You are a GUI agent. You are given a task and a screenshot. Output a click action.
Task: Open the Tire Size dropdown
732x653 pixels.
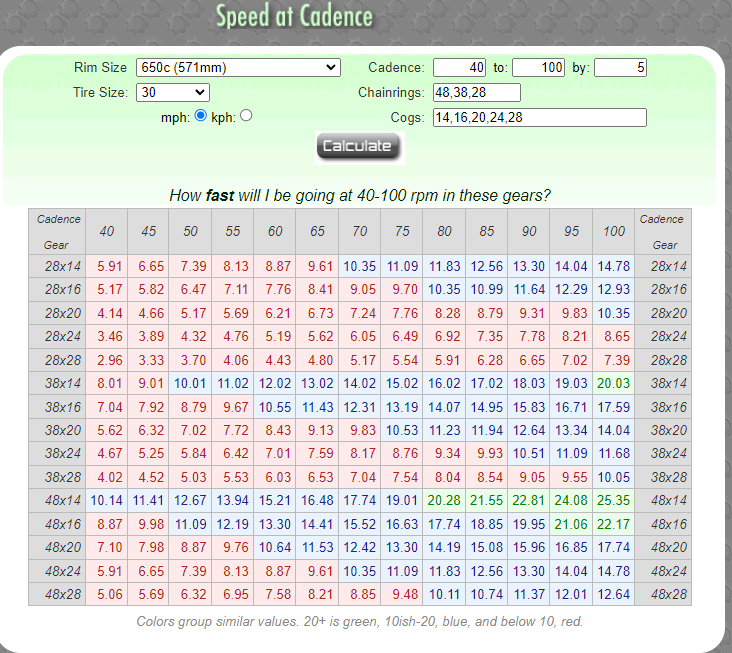(x=173, y=92)
